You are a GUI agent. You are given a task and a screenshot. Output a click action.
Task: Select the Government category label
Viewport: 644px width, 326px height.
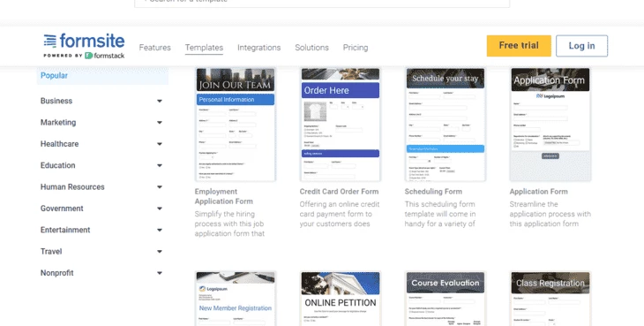point(62,208)
